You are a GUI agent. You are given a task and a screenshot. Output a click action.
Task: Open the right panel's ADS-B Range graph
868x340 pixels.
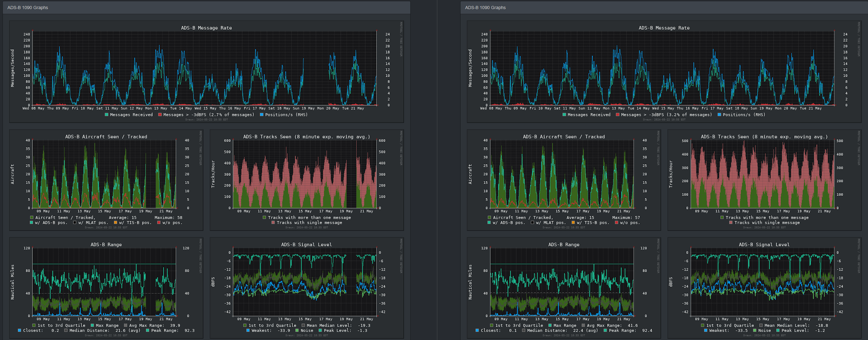(564, 288)
